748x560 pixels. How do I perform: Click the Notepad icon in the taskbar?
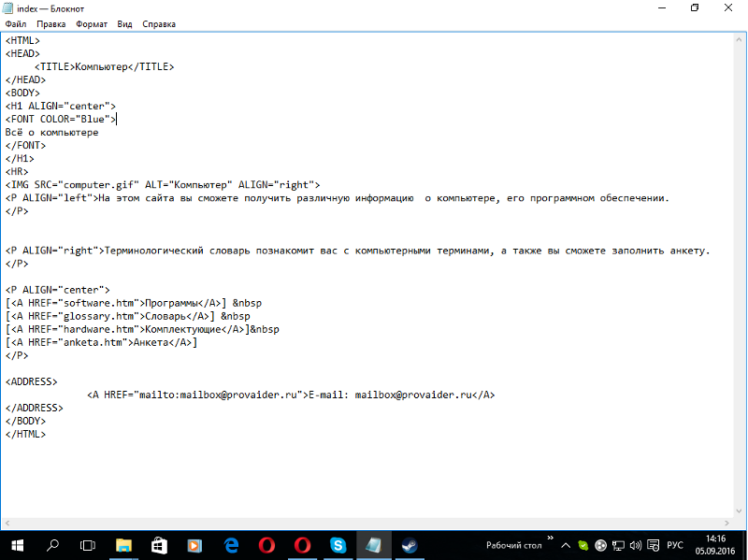pos(373,545)
